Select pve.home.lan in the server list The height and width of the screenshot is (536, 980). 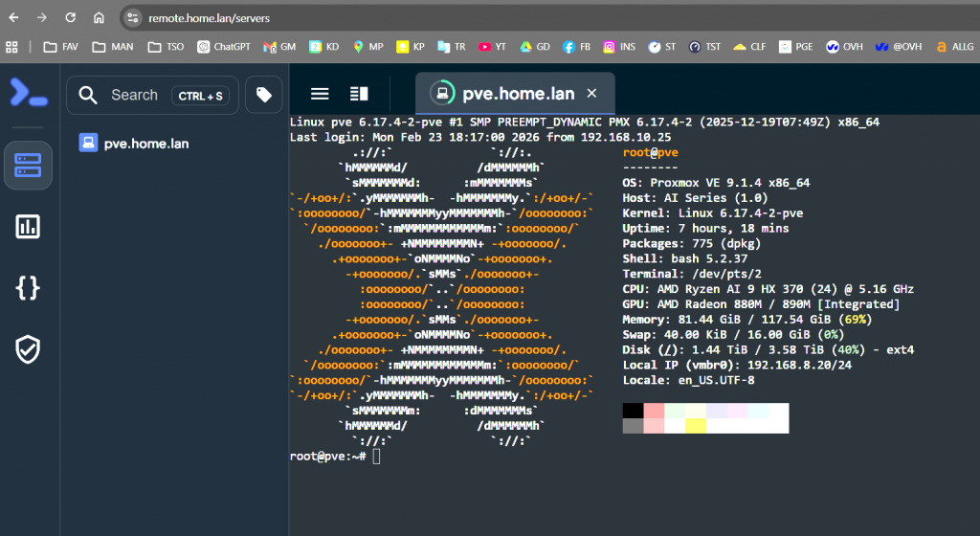click(x=145, y=144)
